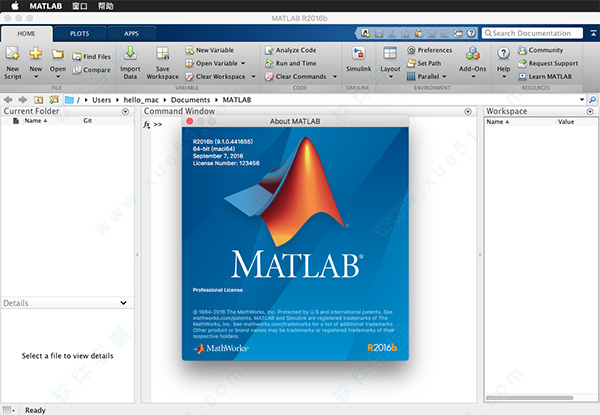Open the Apple menu
This screenshot has height=415, width=600.
click(15, 6)
